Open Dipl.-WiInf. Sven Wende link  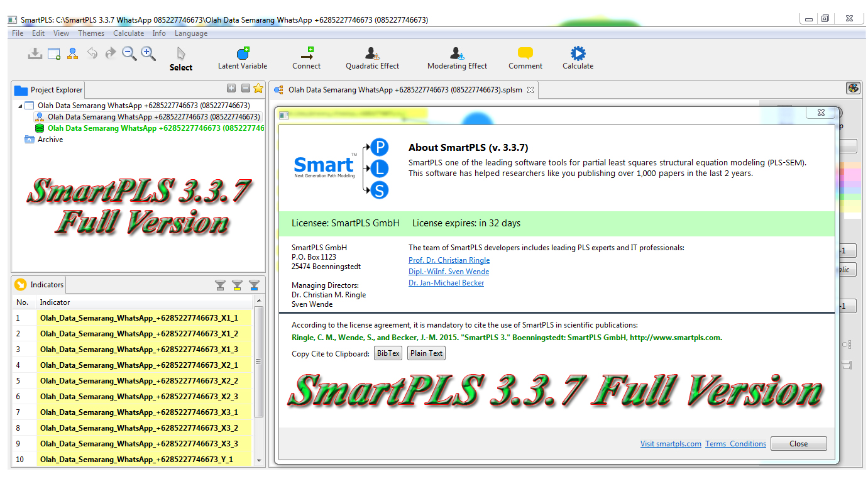point(449,272)
